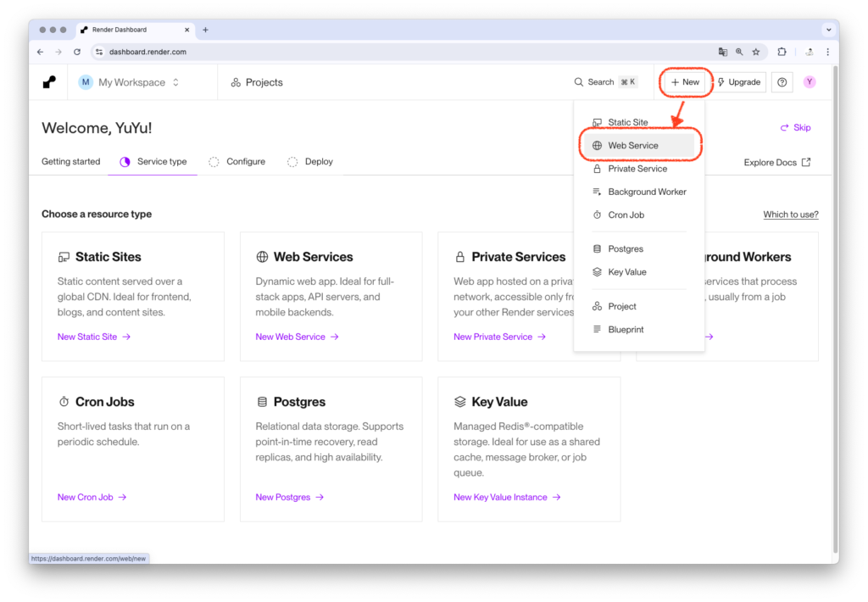This screenshot has width=868, height=602.
Task: Click the + New button
Action: [x=685, y=82]
